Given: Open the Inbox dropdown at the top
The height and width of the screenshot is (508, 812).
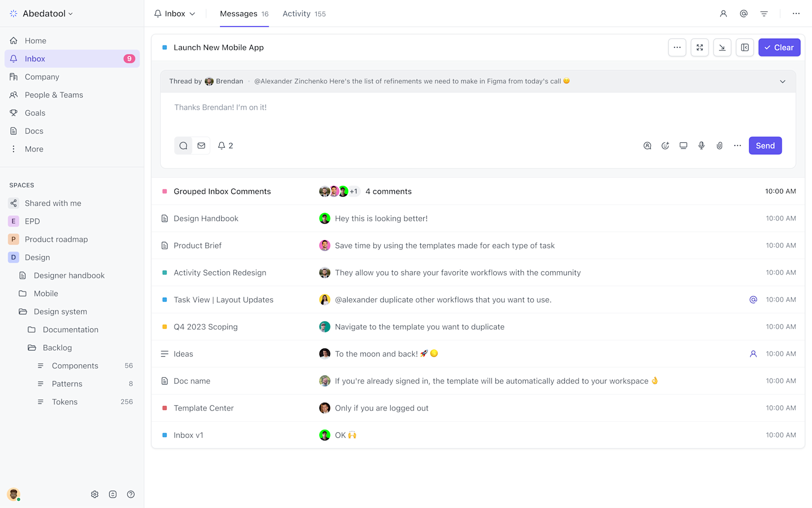Looking at the screenshot, I should 175,14.
